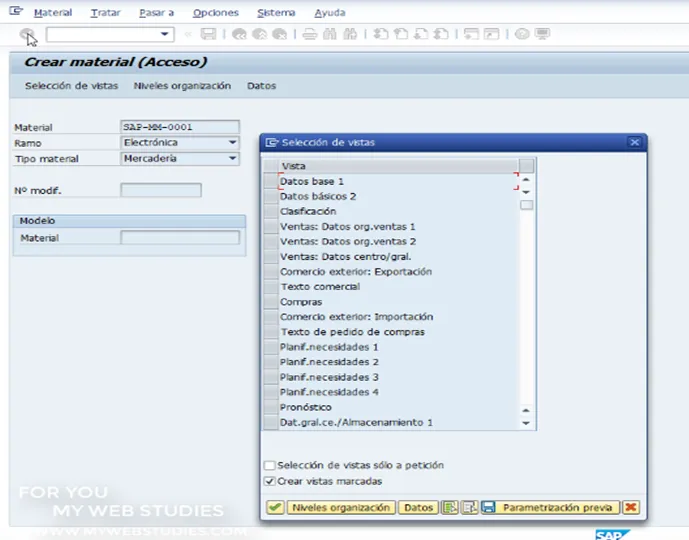Click the Select All views icon
The image size is (689, 540).
450,507
